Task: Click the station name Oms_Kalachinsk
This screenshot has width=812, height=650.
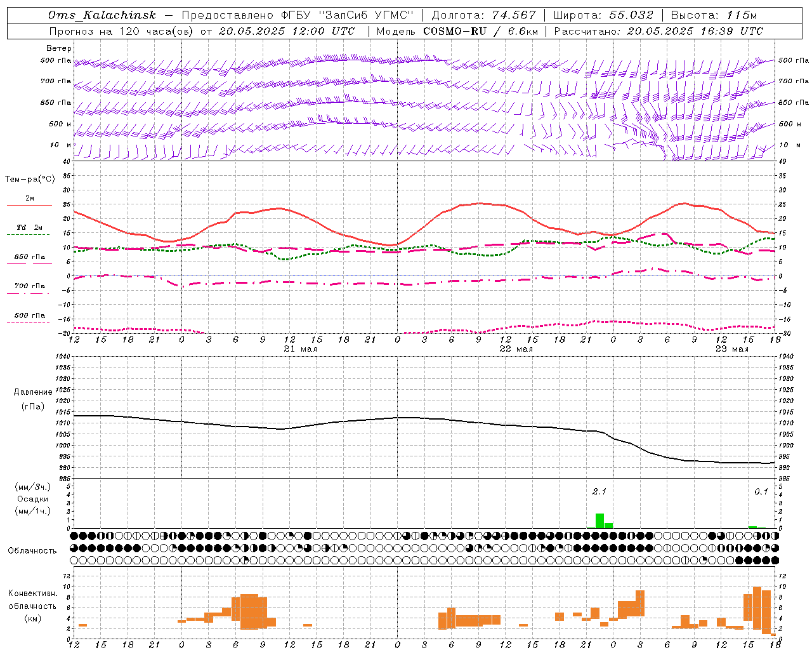Action: (x=101, y=15)
